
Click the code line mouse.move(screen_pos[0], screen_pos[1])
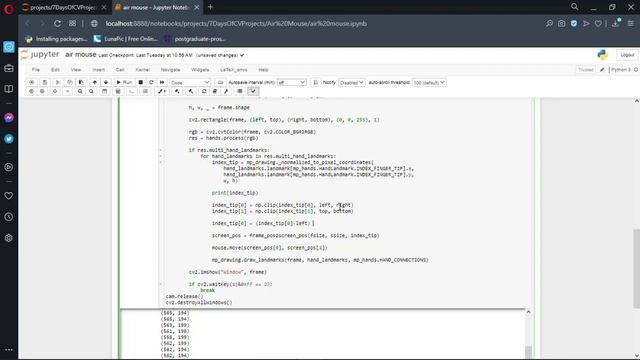point(269,248)
